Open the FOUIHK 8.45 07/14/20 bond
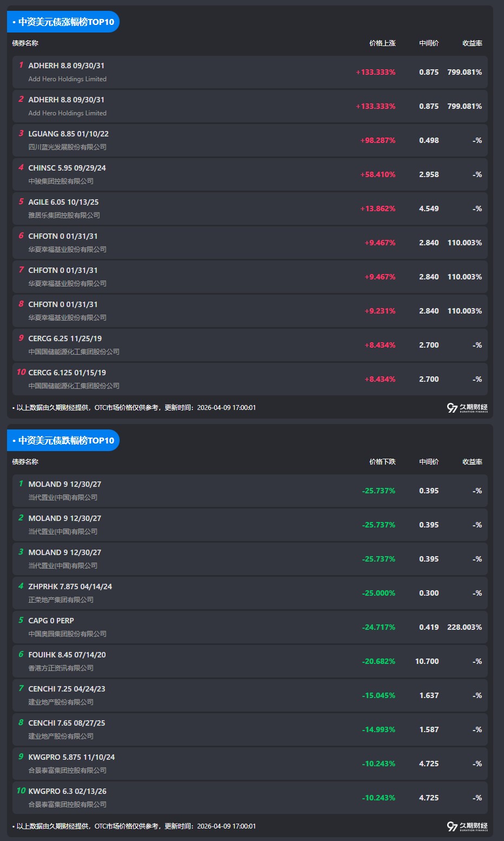This screenshot has height=841, width=504. pyautogui.click(x=67, y=655)
